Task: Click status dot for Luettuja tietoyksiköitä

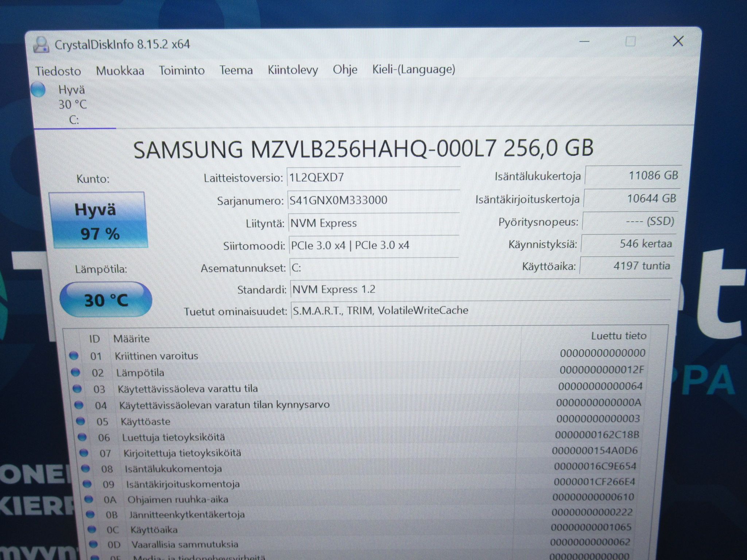Action: click(82, 437)
